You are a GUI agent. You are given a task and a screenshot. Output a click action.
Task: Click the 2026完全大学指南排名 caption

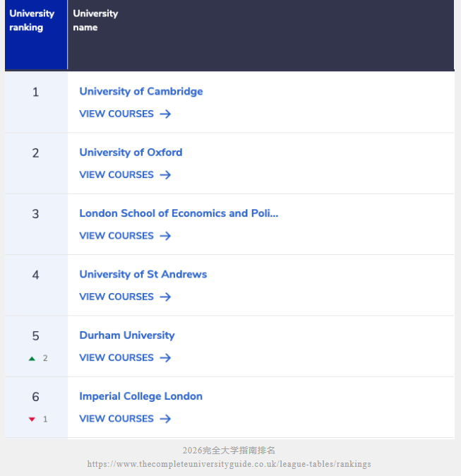(x=229, y=451)
